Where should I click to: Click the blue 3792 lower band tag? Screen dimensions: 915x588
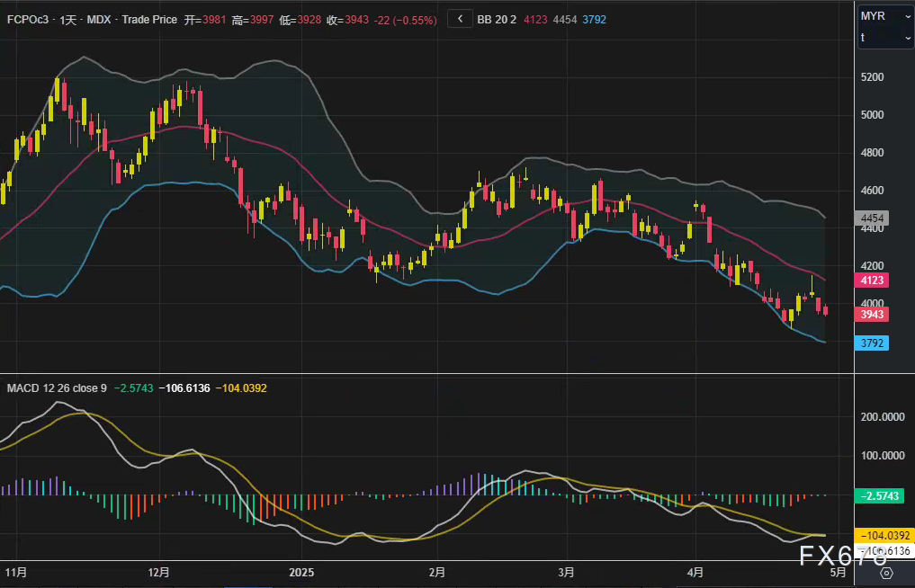tap(874, 343)
